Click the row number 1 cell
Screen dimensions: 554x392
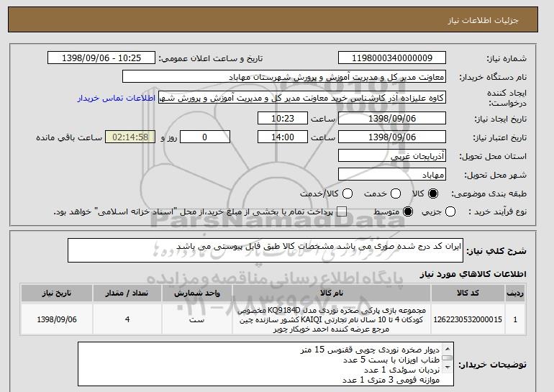tap(515, 319)
